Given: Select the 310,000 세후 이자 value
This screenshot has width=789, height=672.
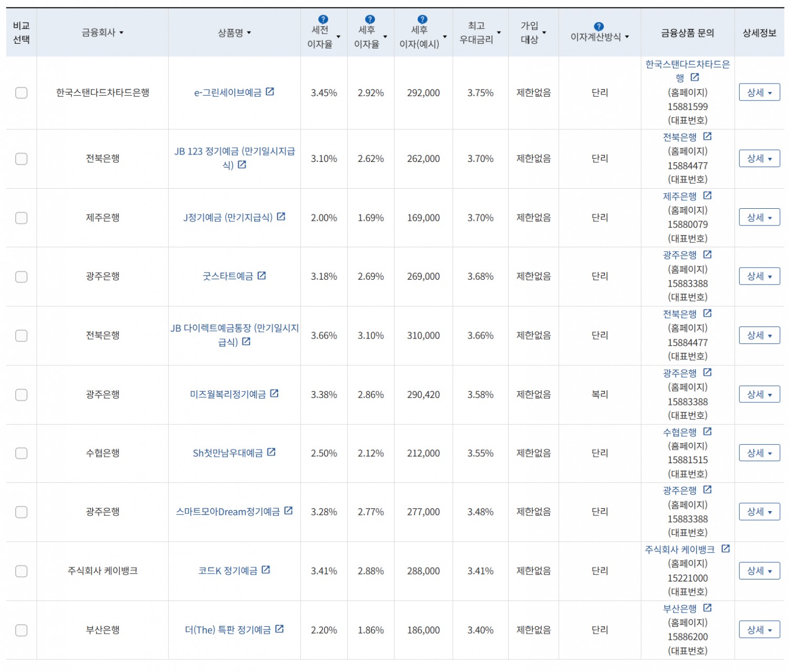Looking at the screenshot, I should [423, 335].
